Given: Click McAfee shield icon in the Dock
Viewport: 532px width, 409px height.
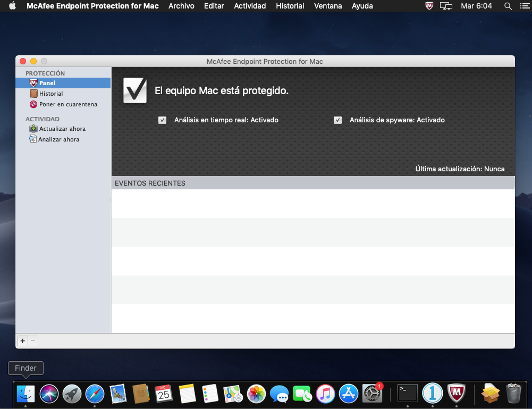Looking at the screenshot, I should click(x=457, y=394).
